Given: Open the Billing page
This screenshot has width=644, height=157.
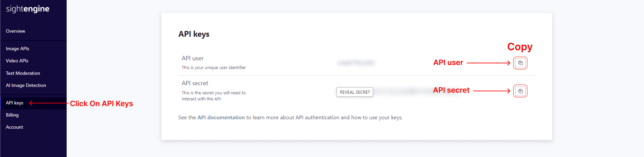Looking at the screenshot, I should click(12, 115).
